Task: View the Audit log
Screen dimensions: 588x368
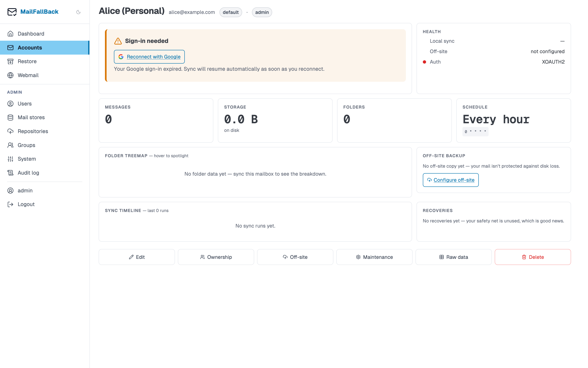Action: coord(45,173)
